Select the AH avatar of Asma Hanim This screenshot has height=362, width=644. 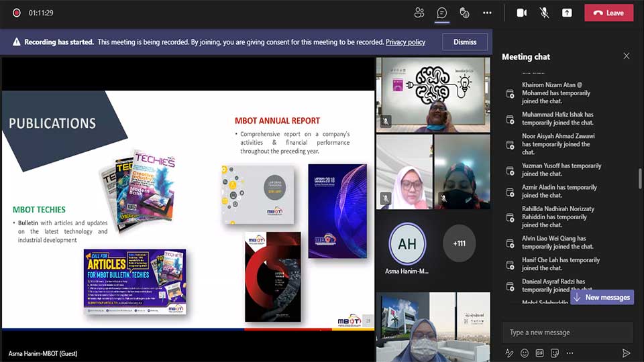(x=407, y=244)
